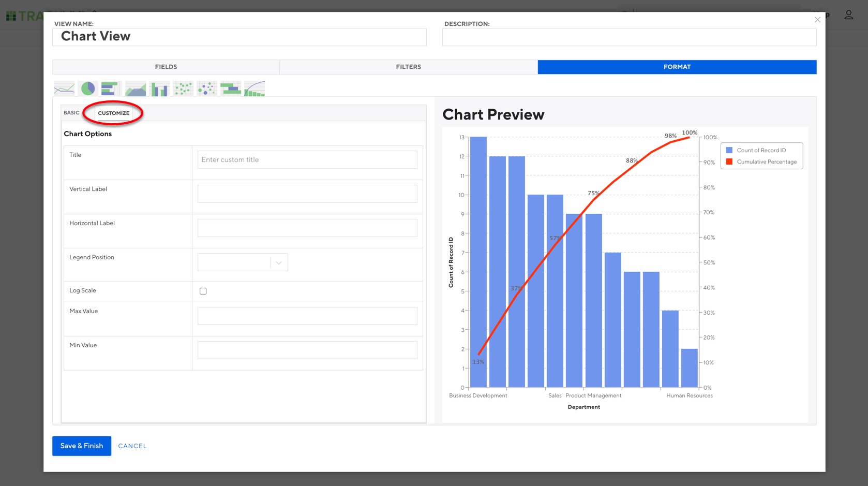Image resolution: width=868 pixels, height=486 pixels.
Task: Open the Legend Position dropdown
Action: click(x=243, y=262)
